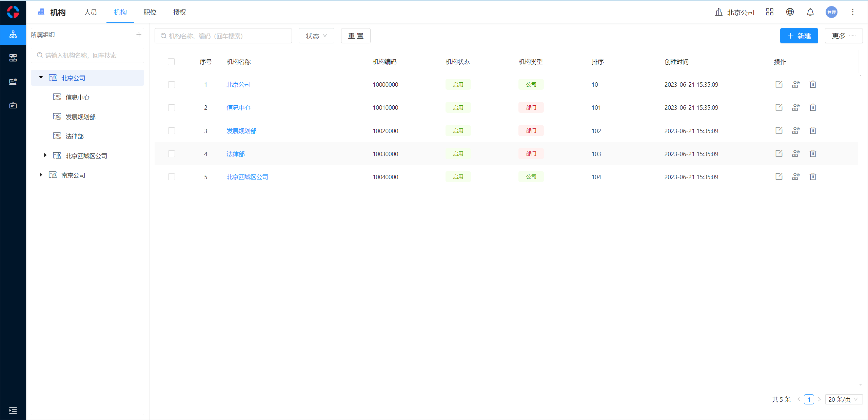
Task: Click the notification bell icon
Action: pyautogui.click(x=810, y=12)
